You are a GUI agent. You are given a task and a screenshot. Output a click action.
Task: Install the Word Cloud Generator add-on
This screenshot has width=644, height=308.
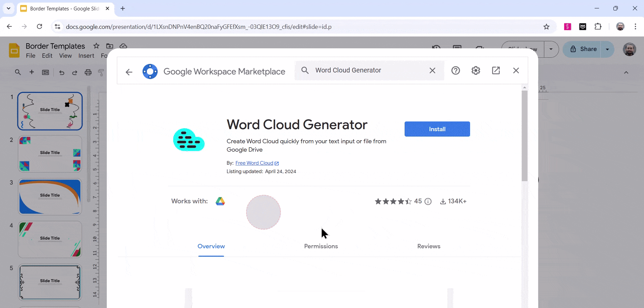(x=437, y=129)
